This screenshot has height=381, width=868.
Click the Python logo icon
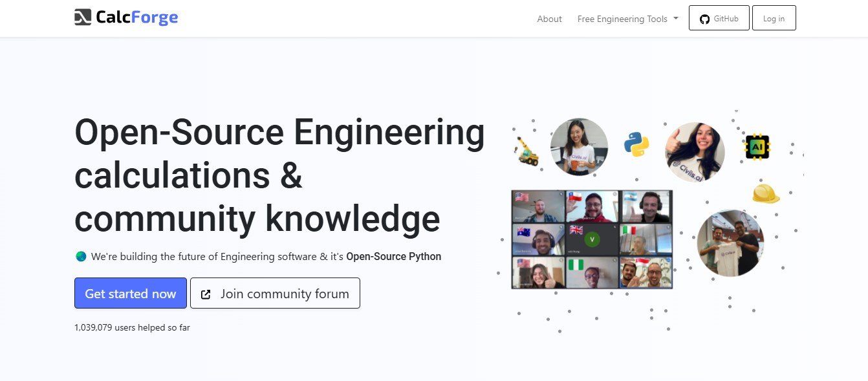click(636, 144)
